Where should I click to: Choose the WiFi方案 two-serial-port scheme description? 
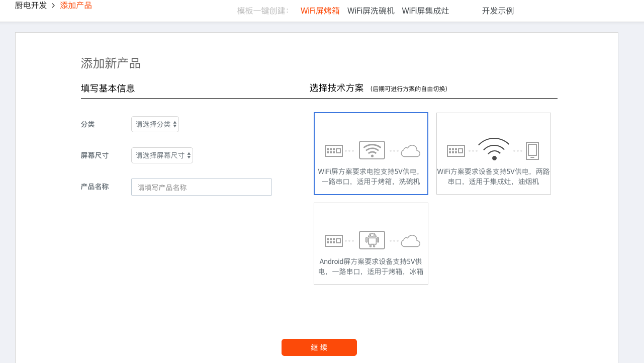493,176
